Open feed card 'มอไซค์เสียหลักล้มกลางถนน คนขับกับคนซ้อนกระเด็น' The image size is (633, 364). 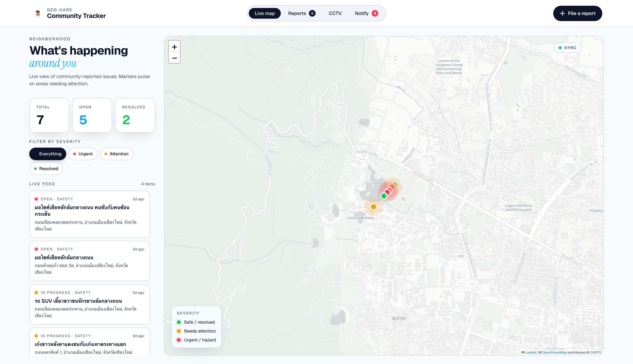pos(90,214)
